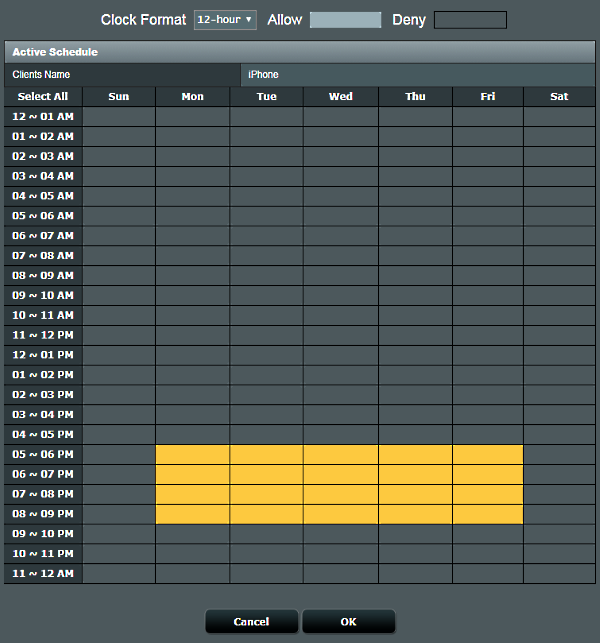Select the 04 ~ 05 AM row label
The image size is (600, 643).
(x=43, y=196)
